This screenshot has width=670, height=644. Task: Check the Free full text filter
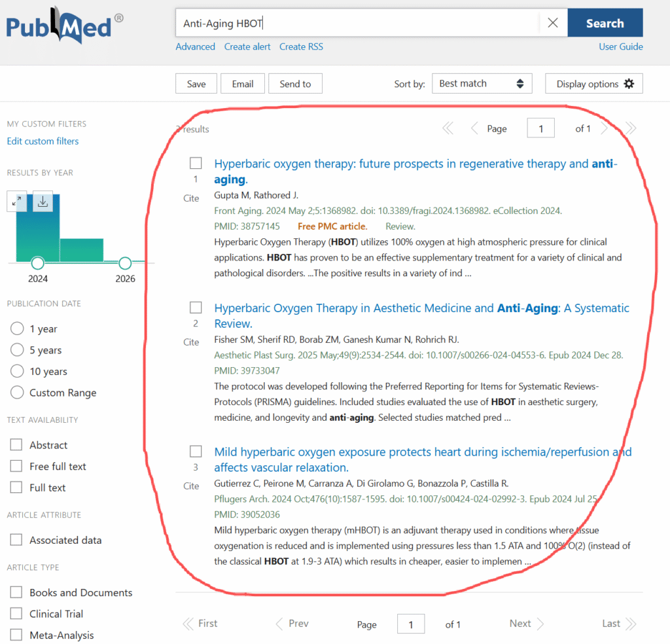coord(16,466)
